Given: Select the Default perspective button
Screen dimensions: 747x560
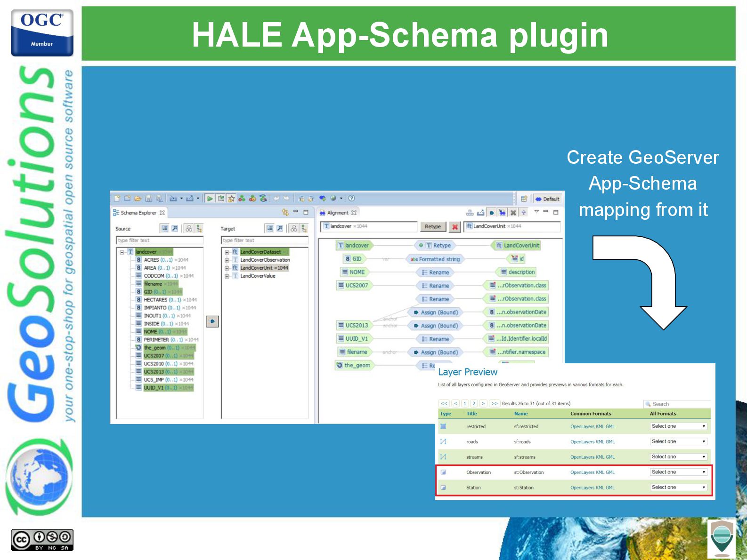Looking at the screenshot, I should [547, 199].
